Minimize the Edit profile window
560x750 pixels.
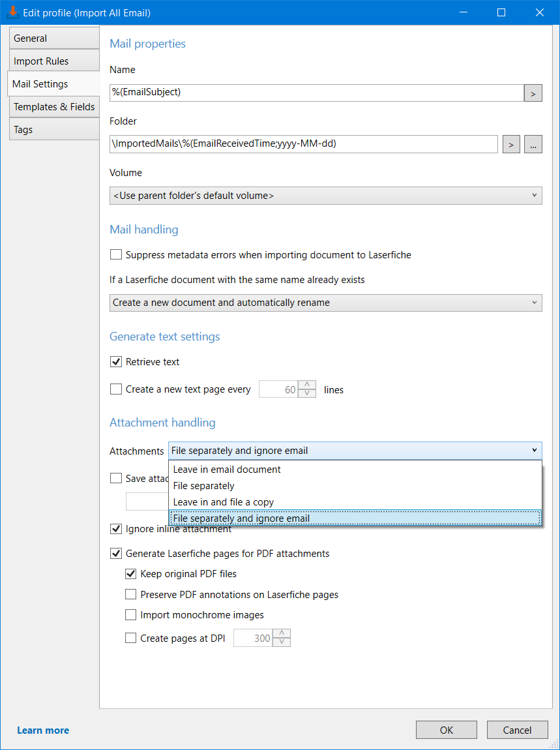click(463, 13)
